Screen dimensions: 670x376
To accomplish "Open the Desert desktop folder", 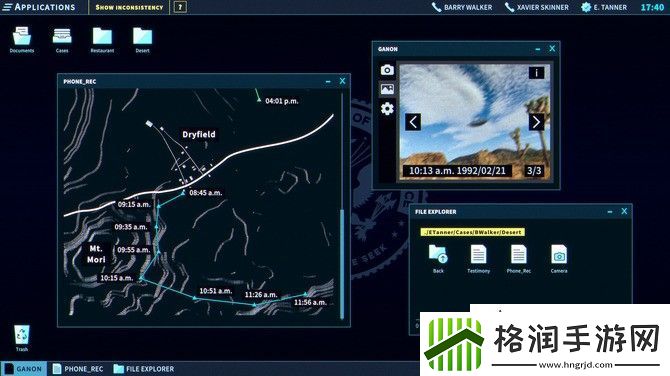I will click(142, 40).
